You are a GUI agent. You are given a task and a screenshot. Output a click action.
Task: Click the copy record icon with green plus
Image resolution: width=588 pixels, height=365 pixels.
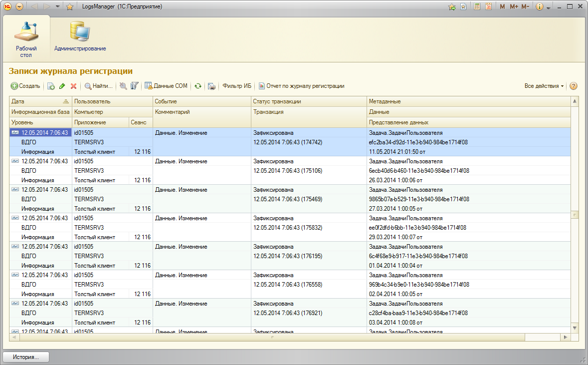(x=51, y=86)
